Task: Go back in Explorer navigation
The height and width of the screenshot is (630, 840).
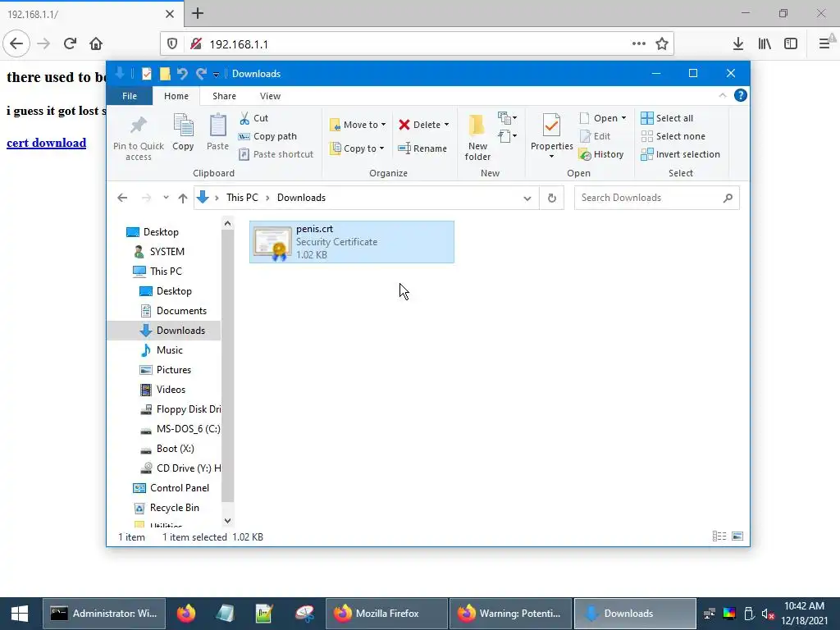Action: click(x=122, y=199)
